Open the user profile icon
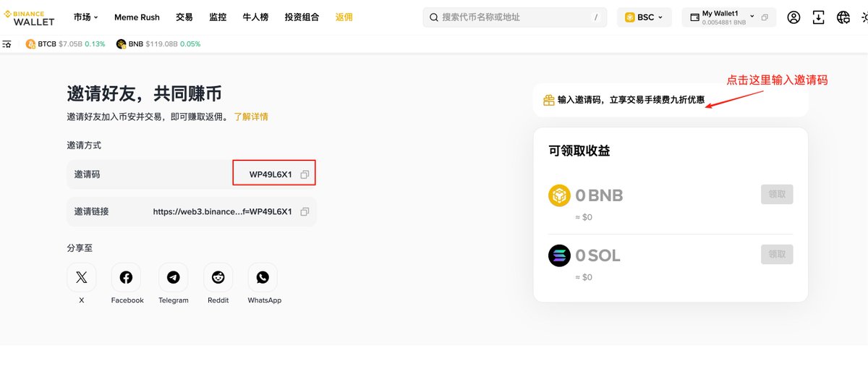The width and height of the screenshot is (868, 372). 793,17
